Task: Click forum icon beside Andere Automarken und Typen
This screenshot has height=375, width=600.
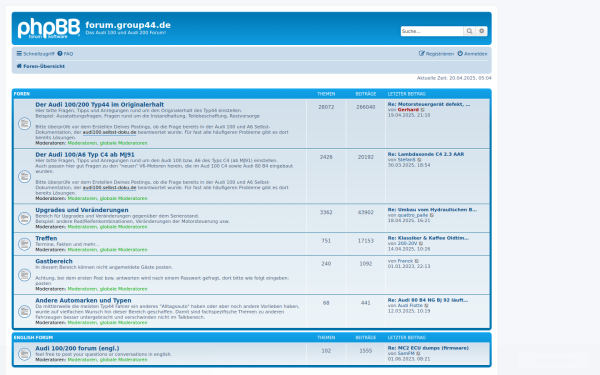Action: [24, 311]
